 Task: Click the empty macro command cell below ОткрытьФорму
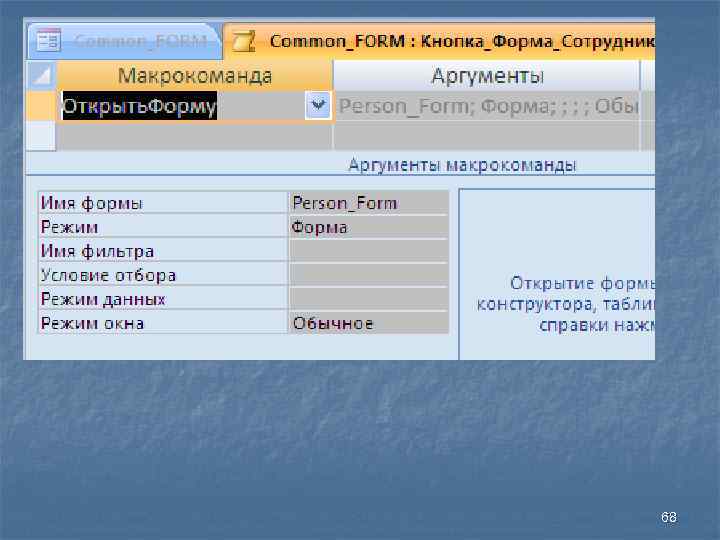click(x=194, y=136)
